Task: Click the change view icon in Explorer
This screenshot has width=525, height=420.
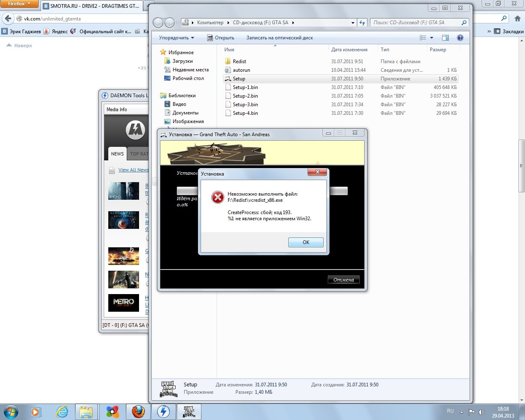Action: [x=423, y=38]
